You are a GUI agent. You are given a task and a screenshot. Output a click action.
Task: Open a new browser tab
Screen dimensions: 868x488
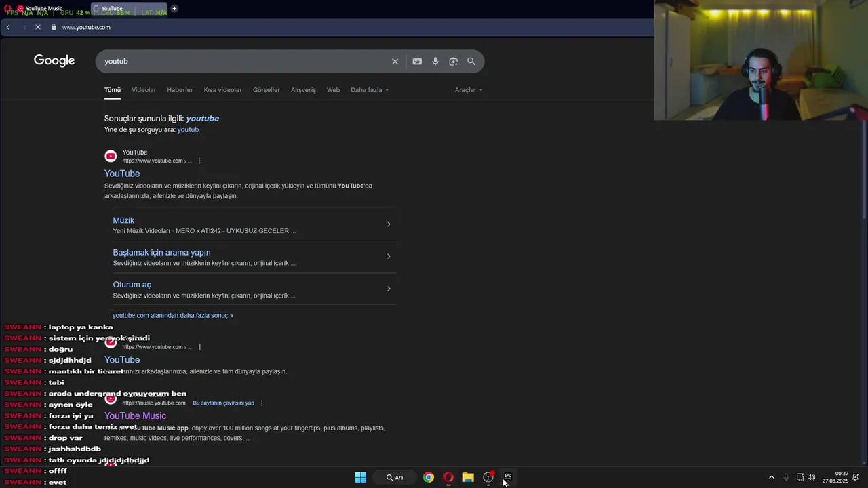tap(174, 9)
